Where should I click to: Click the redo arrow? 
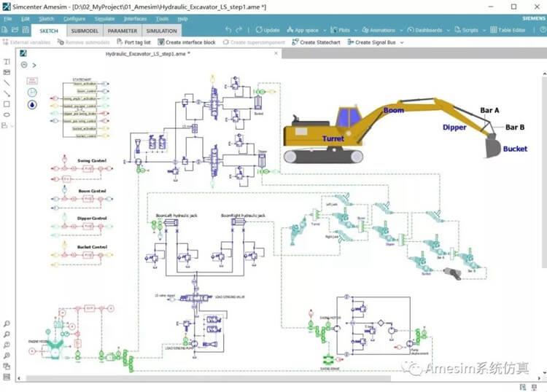click(239, 30)
